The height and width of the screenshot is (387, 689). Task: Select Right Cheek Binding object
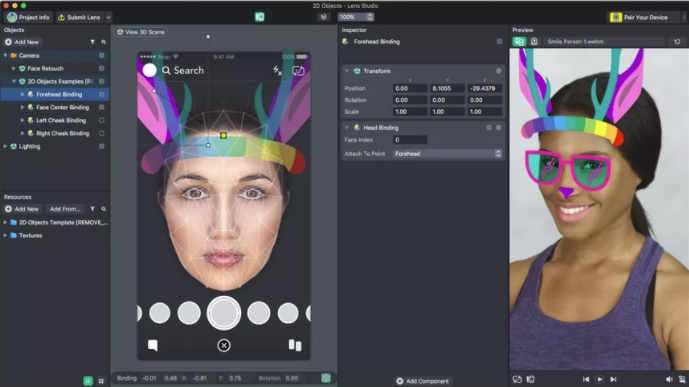pos(62,133)
